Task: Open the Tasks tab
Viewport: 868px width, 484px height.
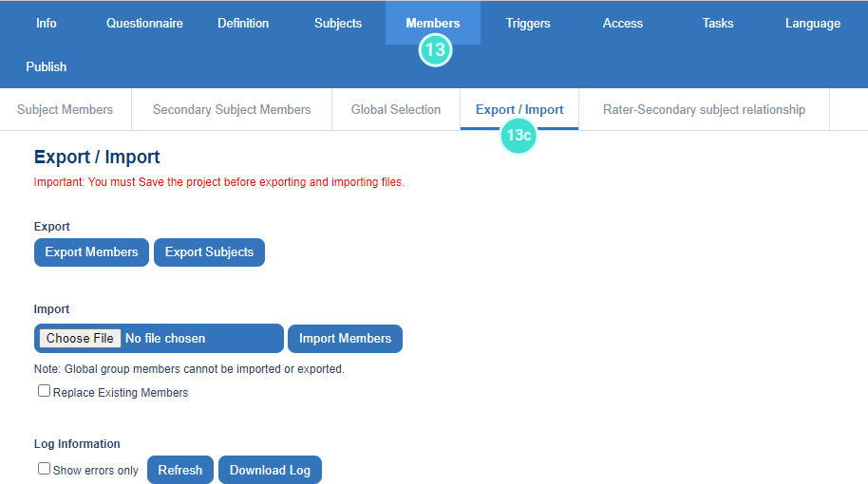Action: (717, 23)
